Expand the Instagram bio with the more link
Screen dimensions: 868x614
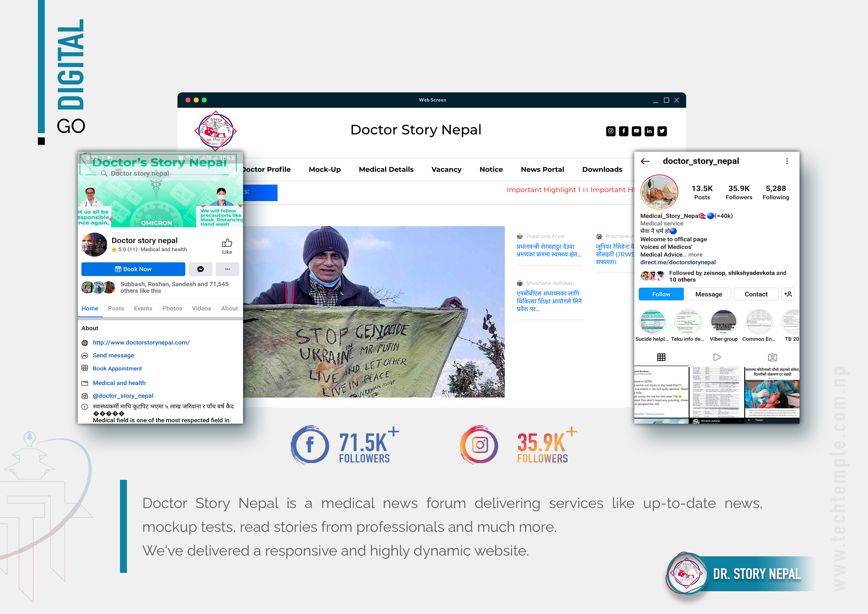696,255
